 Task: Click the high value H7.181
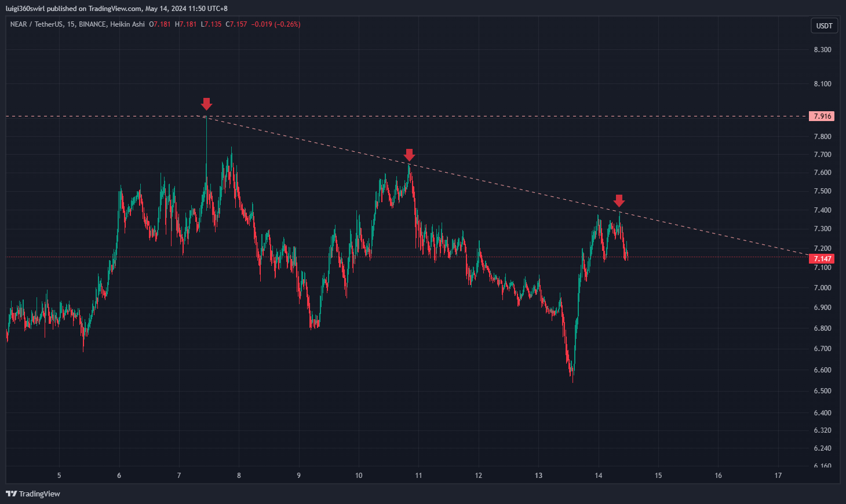coord(186,24)
